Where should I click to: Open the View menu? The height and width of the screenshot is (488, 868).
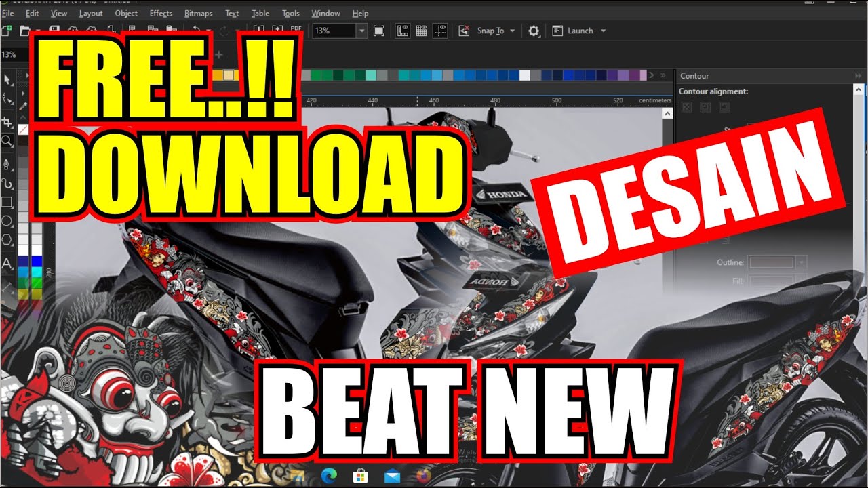tap(59, 13)
